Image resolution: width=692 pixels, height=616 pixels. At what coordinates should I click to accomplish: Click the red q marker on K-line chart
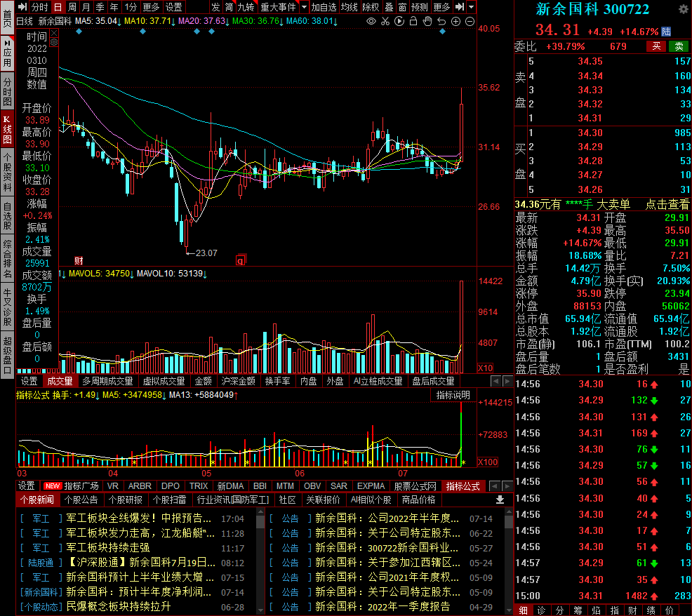point(240,261)
